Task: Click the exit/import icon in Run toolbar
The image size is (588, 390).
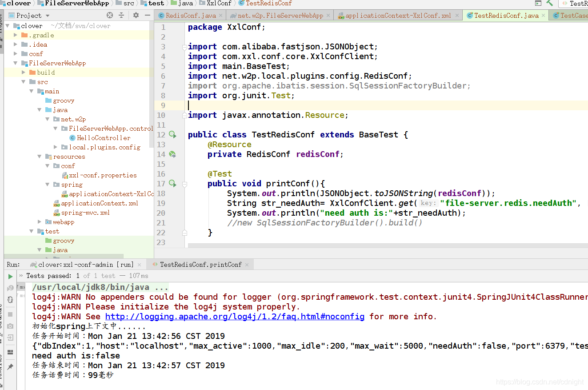Action: [x=10, y=338]
